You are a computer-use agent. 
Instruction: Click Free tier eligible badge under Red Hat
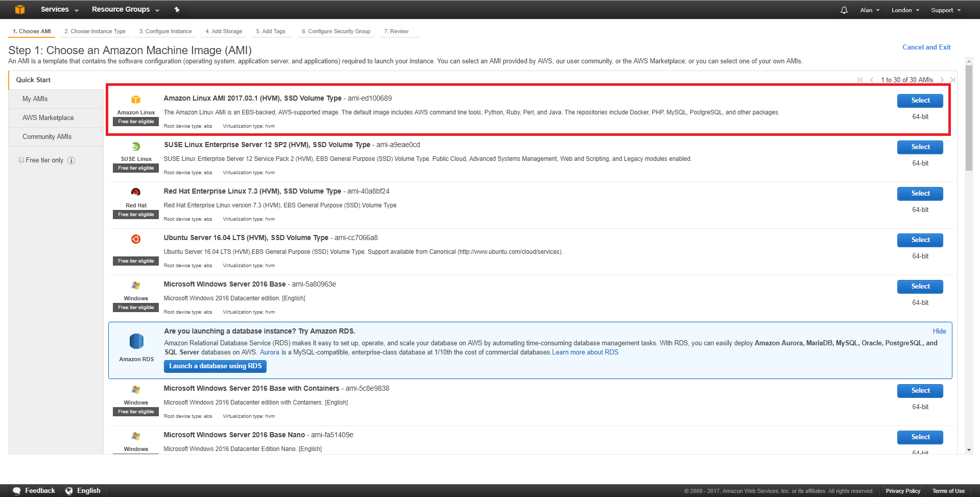[136, 215]
